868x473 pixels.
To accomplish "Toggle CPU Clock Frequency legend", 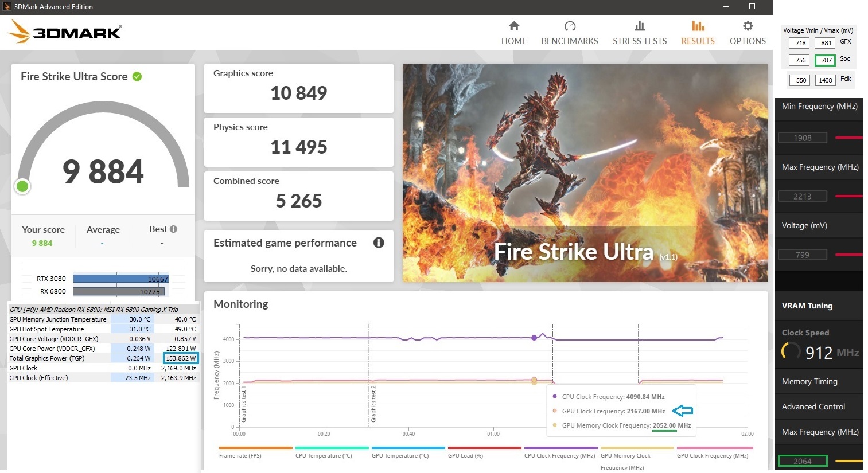I will [x=560, y=452].
